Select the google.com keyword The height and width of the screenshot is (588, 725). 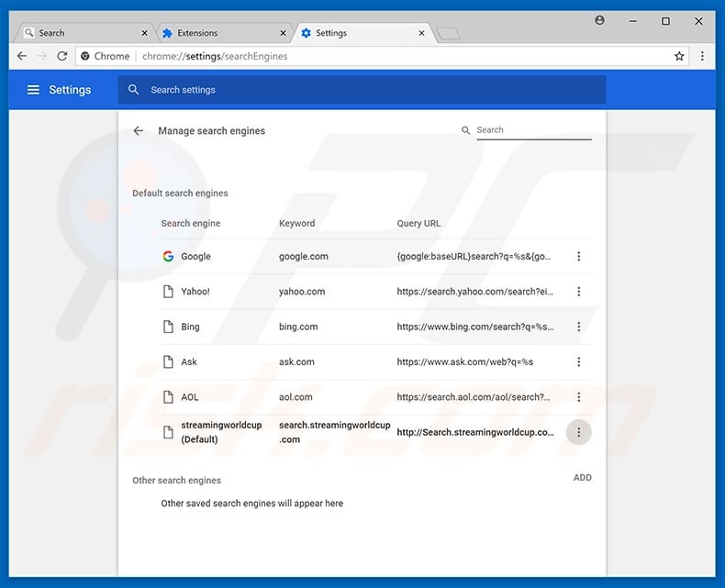[304, 256]
